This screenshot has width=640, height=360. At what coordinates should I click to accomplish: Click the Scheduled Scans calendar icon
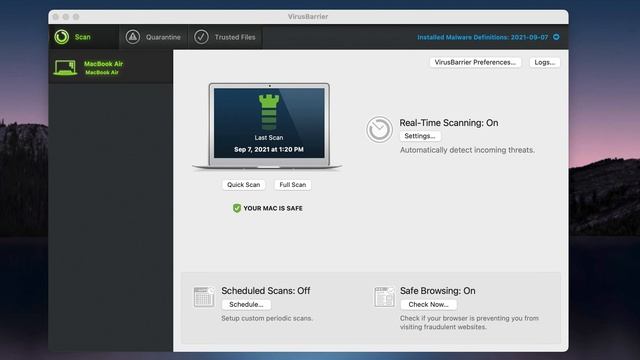click(x=204, y=297)
